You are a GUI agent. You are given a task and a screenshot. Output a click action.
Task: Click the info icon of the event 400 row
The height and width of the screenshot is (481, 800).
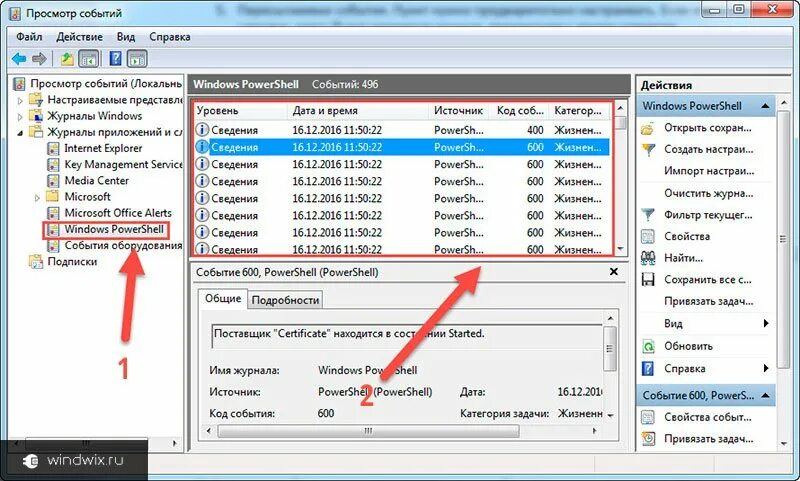click(202, 130)
